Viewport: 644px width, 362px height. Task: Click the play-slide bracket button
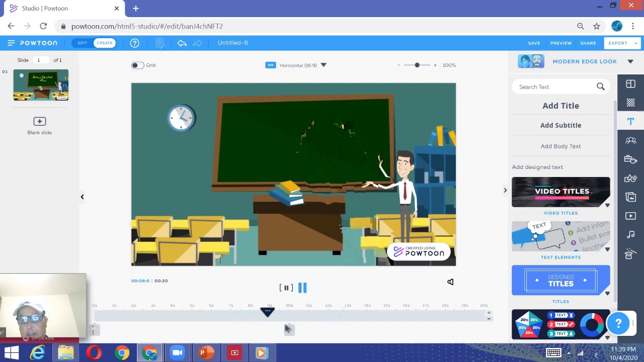coord(286,288)
